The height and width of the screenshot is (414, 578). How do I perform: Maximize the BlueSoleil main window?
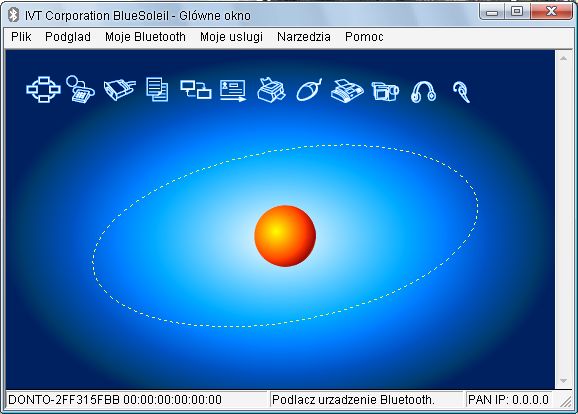(x=517, y=12)
